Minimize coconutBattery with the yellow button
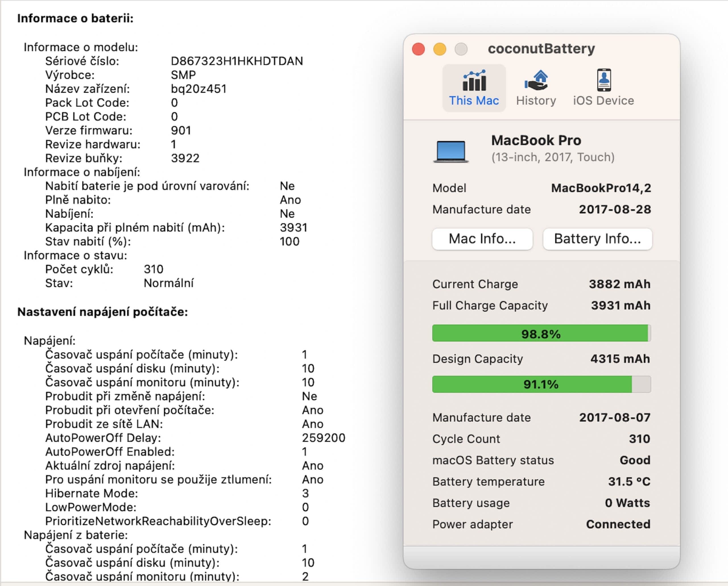The width and height of the screenshot is (728, 586). click(440, 49)
